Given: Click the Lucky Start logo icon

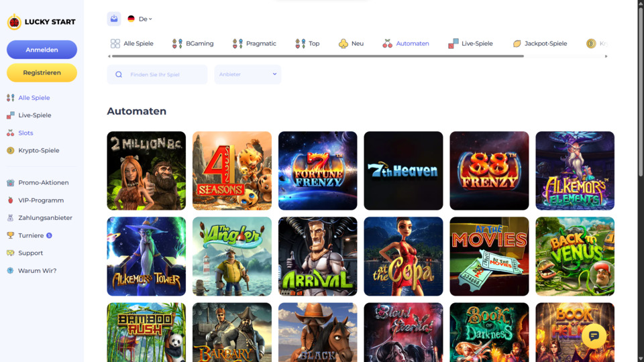Looking at the screenshot, I should click(14, 22).
